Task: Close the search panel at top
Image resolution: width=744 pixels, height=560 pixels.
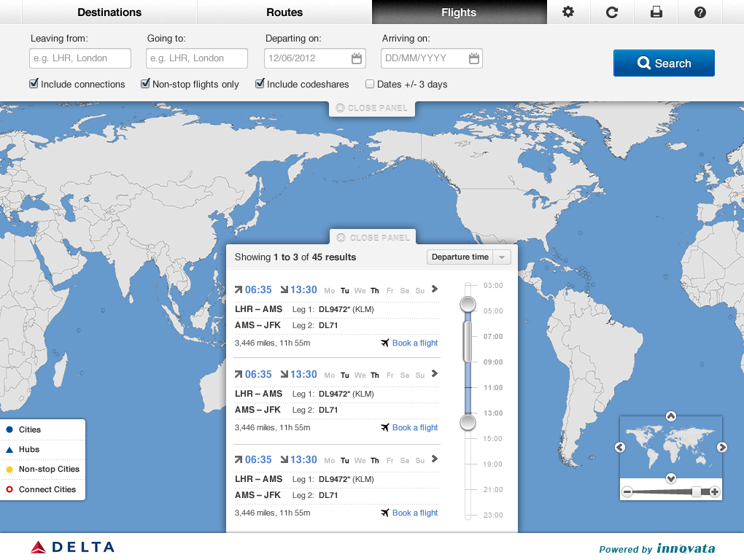Action: pyautogui.click(x=372, y=108)
